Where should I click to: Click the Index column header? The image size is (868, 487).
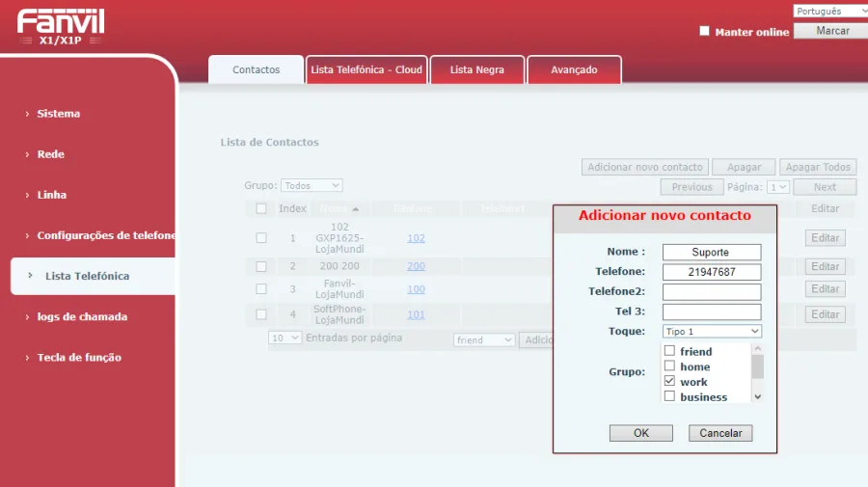coord(292,208)
